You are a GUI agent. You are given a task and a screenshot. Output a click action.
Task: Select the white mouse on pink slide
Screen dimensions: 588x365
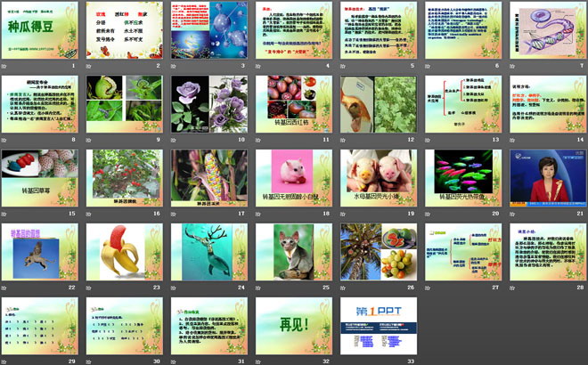tap(294, 178)
